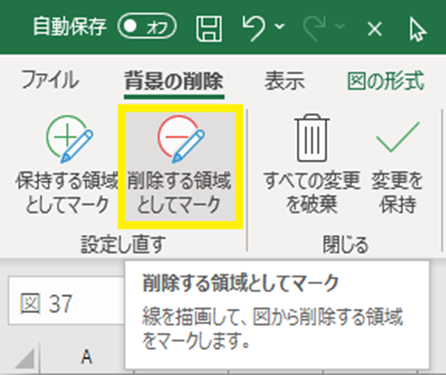The width and height of the screenshot is (446, 375).
Task: Click the greyed Redo arrow icon
Action: tap(314, 28)
